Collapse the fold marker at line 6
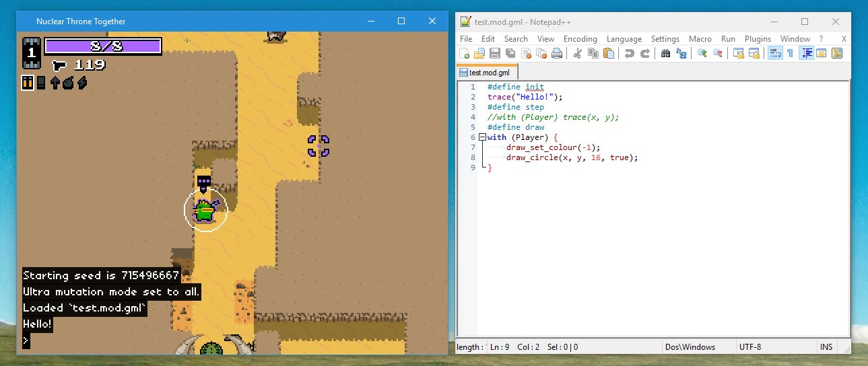Screen dimensions: 868x366 tap(482, 137)
